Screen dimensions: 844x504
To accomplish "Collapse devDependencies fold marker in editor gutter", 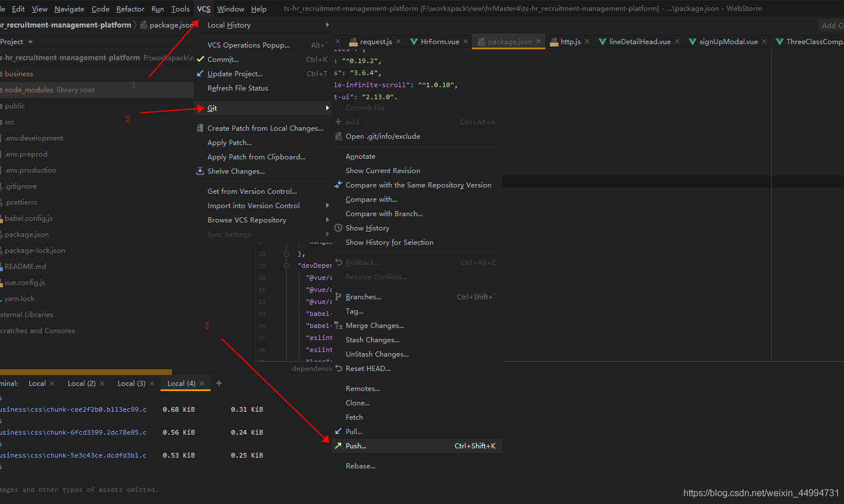I will 286,265.
